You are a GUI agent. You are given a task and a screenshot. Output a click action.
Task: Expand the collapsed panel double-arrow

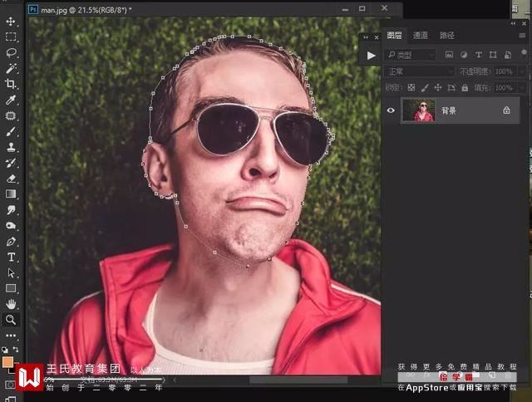click(366, 37)
